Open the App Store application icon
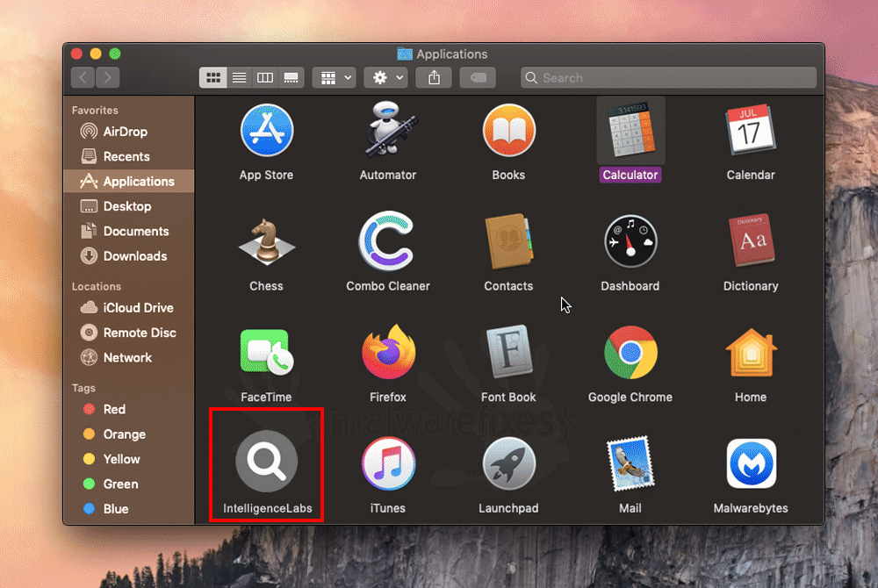The height and width of the screenshot is (588, 878). tap(267, 131)
